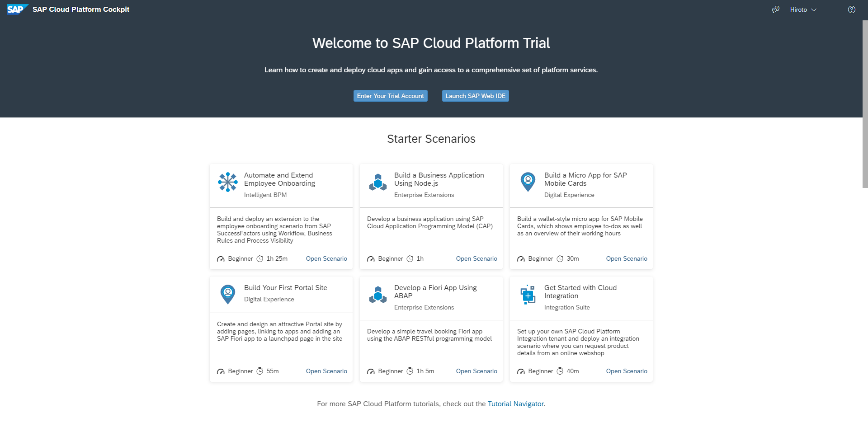Click the Build Your First Portal Site icon
Screen dimensions: 868x422
(x=228, y=295)
